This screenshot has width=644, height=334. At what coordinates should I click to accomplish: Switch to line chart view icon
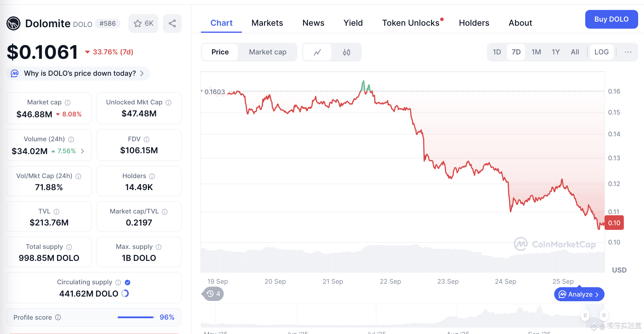point(317,52)
